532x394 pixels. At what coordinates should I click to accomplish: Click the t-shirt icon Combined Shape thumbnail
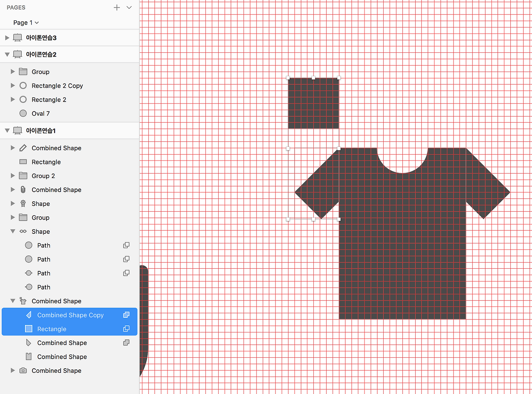click(23, 301)
